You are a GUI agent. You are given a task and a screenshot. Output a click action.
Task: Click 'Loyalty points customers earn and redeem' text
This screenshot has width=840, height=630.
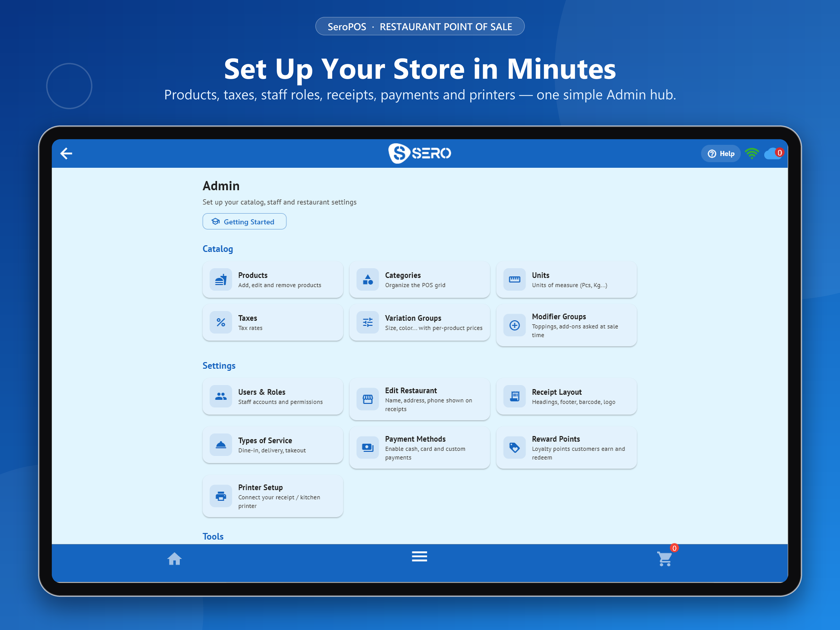click(x=578, y=453)
